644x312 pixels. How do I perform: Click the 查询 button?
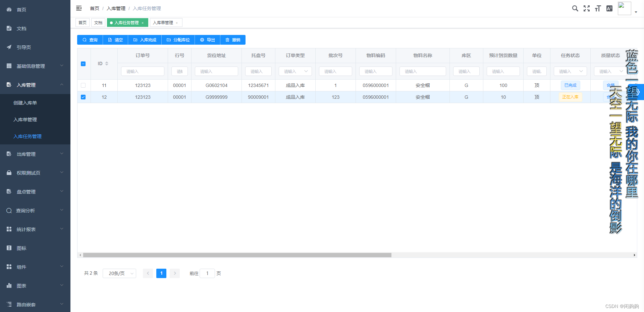[90, 40]
